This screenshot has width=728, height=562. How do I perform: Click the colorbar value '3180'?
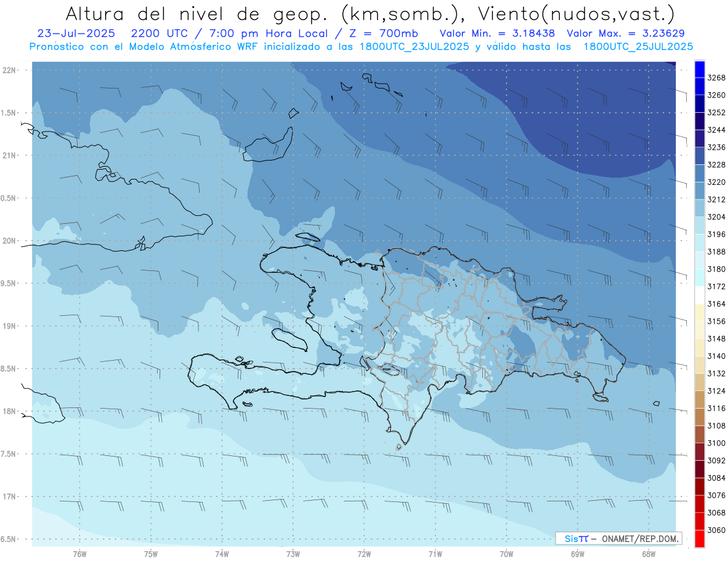[716, 269]
